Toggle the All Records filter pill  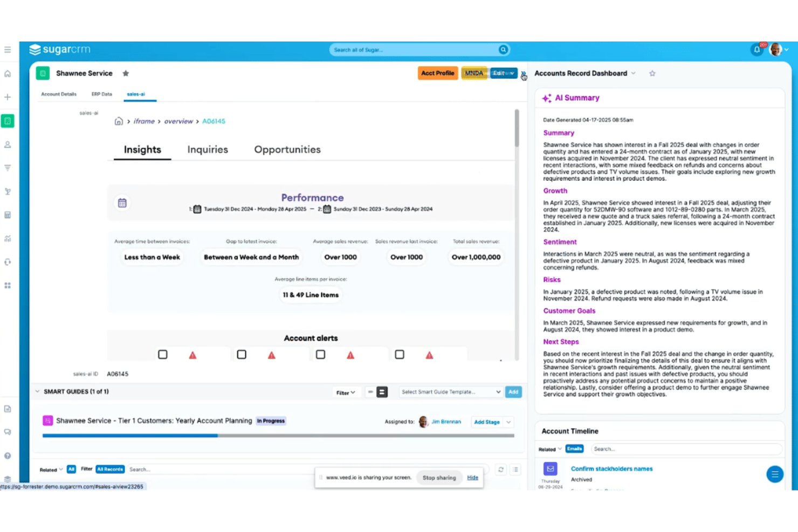[x=110, y=469]
